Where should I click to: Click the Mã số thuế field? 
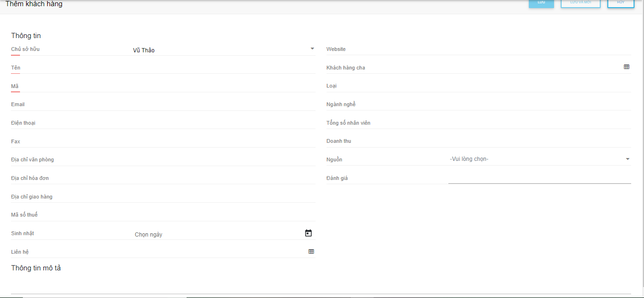pos(223,215)
